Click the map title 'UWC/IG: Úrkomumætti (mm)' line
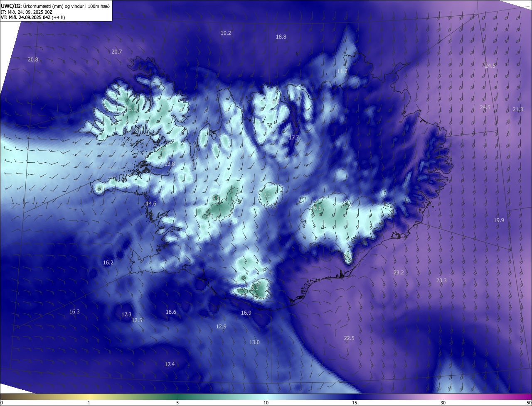This screenshot has height=406, width=532. (55, 6)
